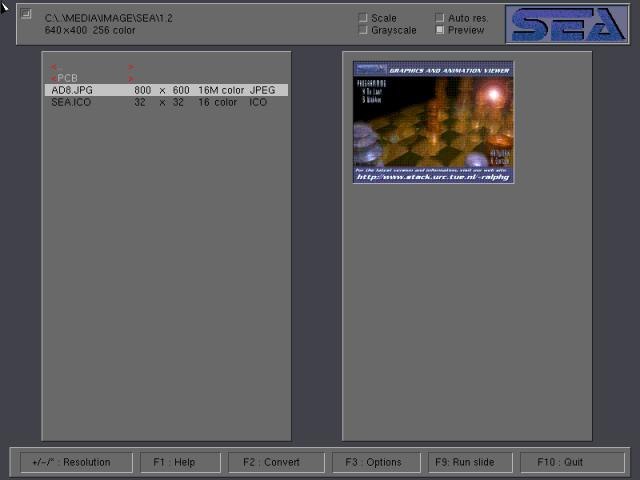Screen dimensions: 640x480
Task: Click the AD8.JPG preview thumbnail
Action: coord(433,122)
